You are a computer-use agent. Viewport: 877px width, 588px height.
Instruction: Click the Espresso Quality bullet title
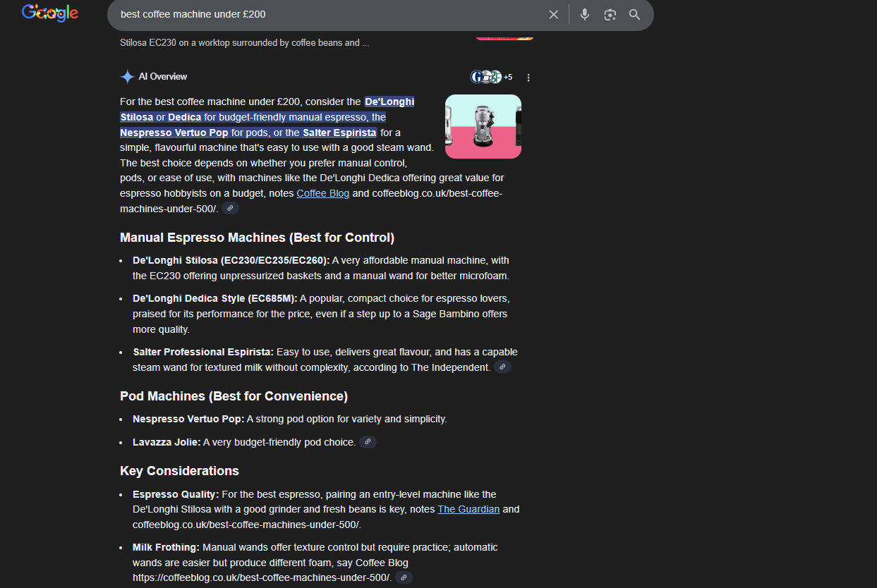tap(176, 494)
